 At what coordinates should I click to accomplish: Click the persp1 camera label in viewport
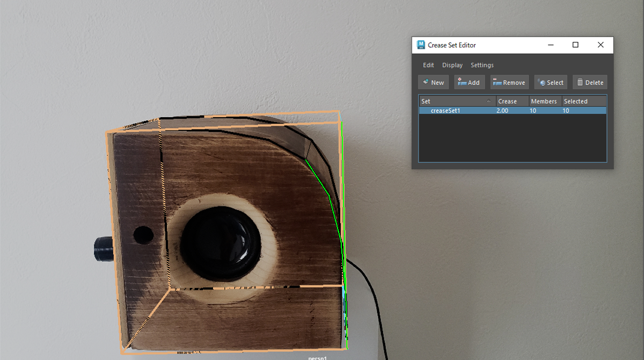318,357
